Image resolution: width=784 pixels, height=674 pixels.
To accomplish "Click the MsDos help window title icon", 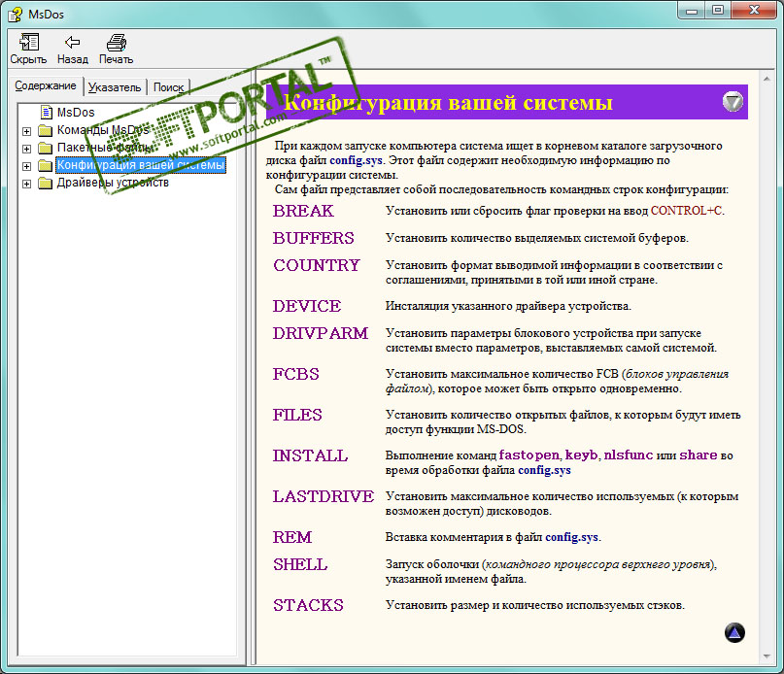I will tap(15, 15).
